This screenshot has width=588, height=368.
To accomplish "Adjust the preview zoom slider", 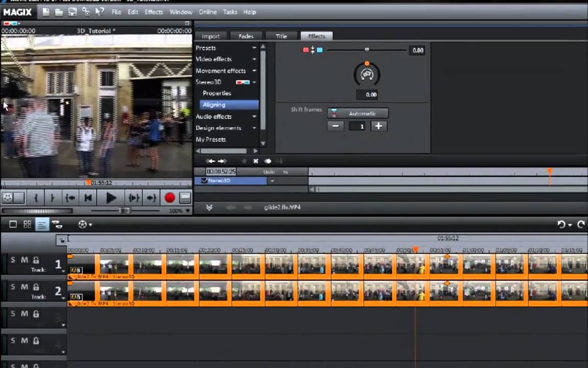I will pyautogui.click(x=125, y=211).
